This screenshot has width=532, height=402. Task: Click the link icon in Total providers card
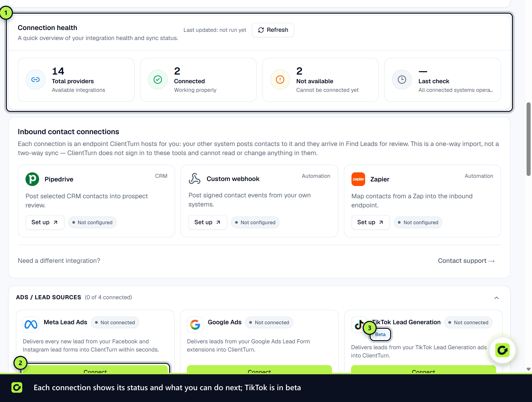tap(35, 79)
